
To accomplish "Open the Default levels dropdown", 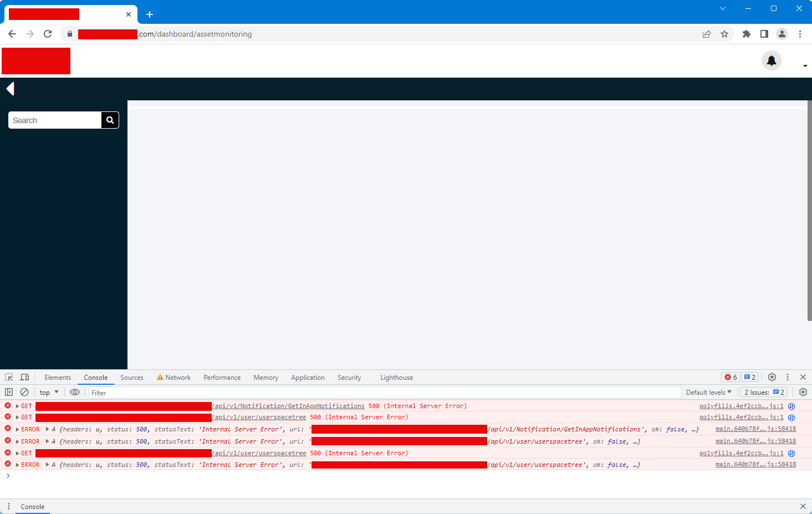I will (708, 392).
